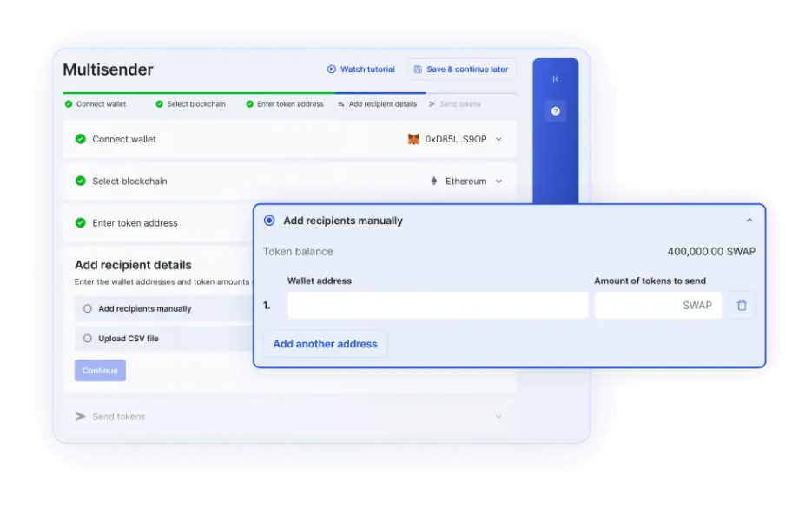Screen dimensions: 812x515
Task: Choose the Upload CSV file radio option
Action: point(87,339)
